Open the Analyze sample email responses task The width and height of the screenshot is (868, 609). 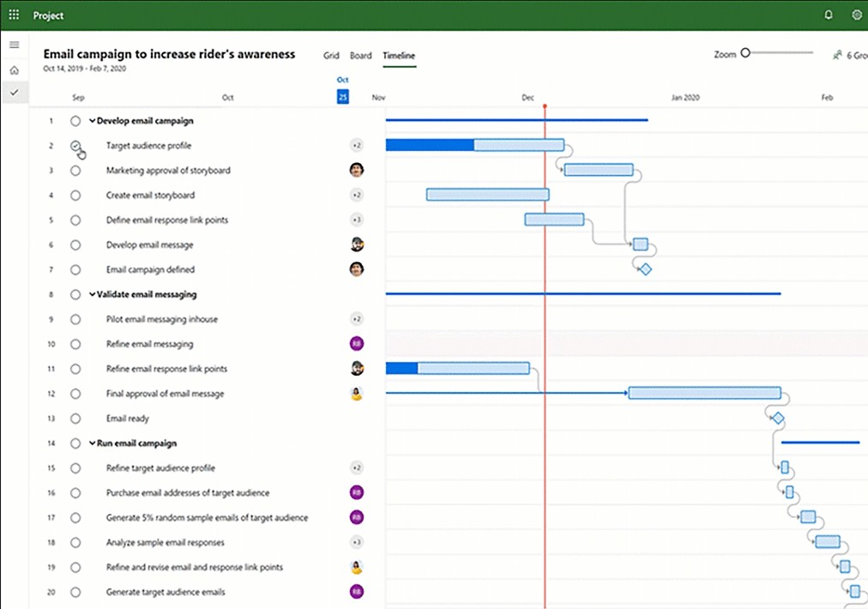click(165, 542)
